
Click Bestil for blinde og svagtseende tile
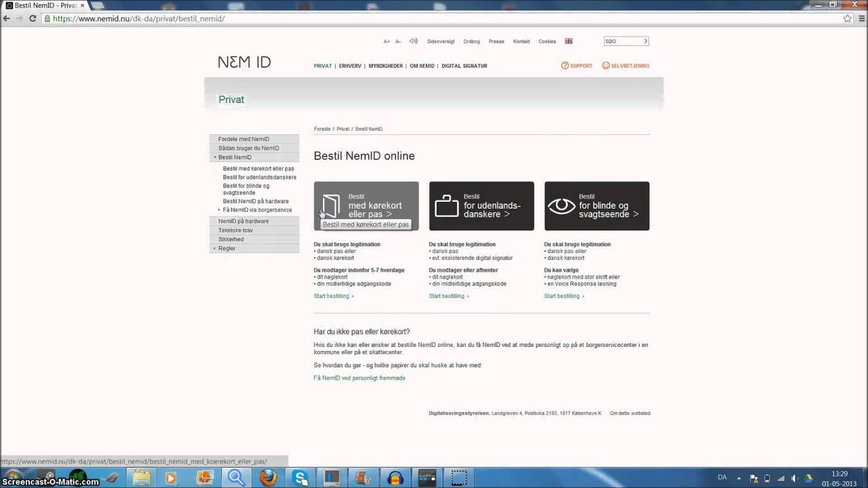[x=597, y=206]
